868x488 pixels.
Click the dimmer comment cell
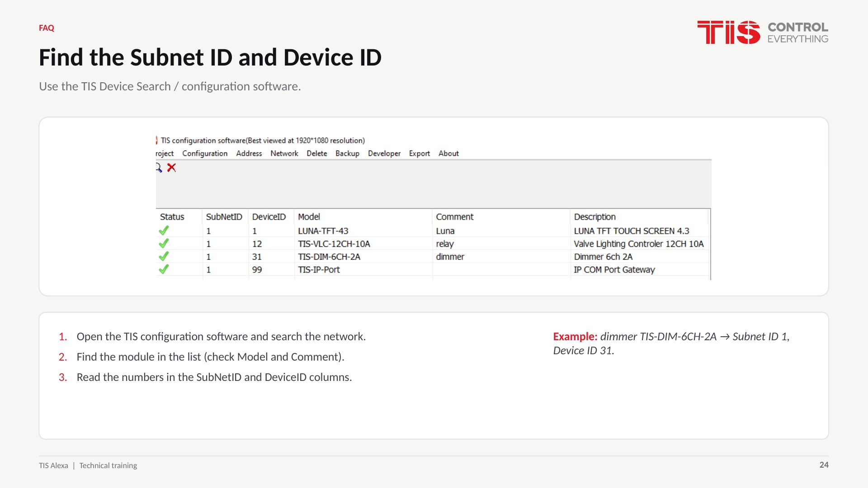(x=450, y=257)
